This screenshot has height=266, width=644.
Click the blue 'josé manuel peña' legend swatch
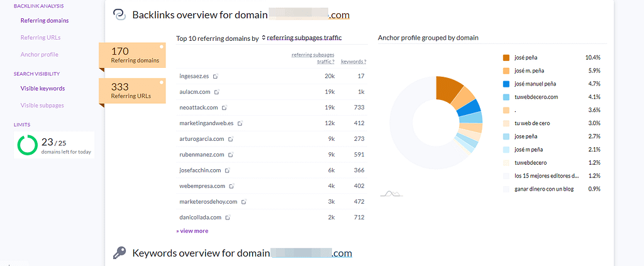pyautogui.click(x=506, y=84)
